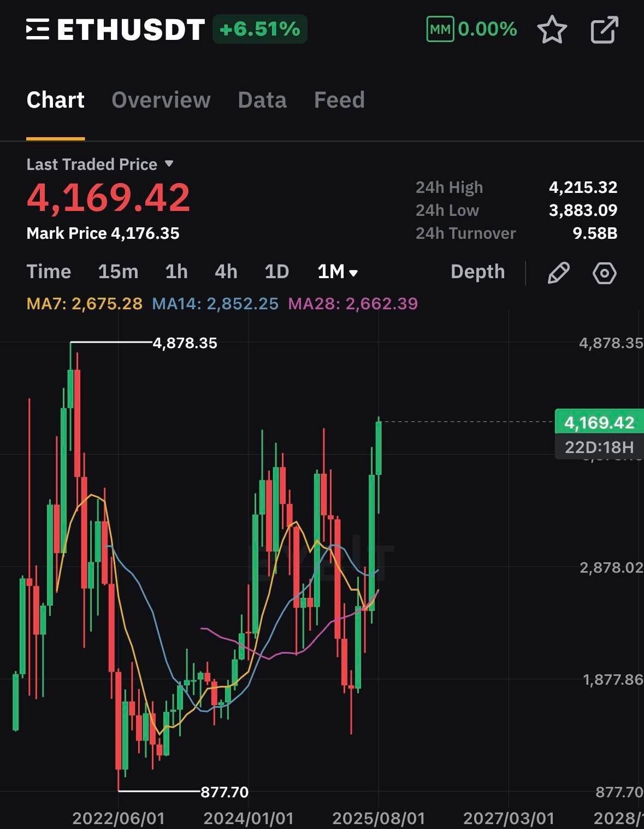Switch to the Overview tab

(161, 100)
